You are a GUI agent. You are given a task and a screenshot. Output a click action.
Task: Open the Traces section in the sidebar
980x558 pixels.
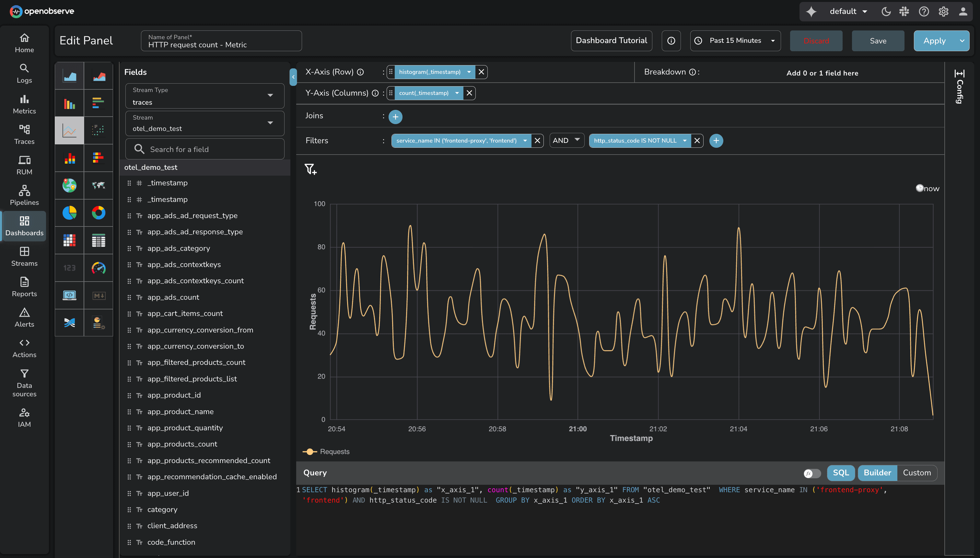[24, 134]
